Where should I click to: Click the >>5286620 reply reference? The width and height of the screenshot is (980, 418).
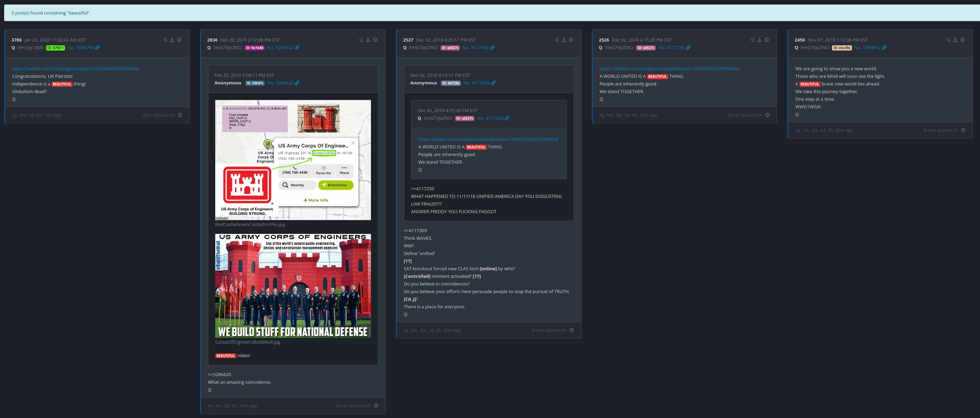pyautogui.click(x=219, y=375)
